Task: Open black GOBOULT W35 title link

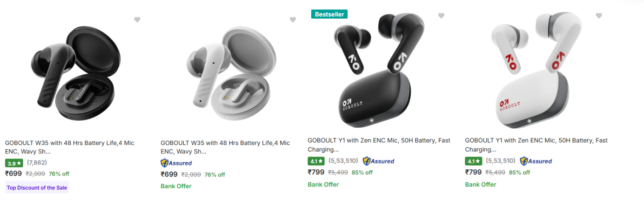Action: (x=69, y=147)
